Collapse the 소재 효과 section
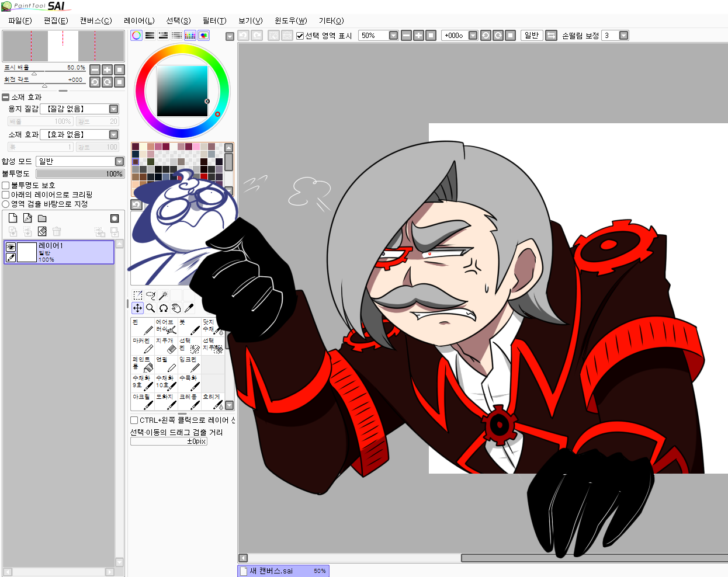This screenshot has height=577, width=728. (x=6, y=97)
